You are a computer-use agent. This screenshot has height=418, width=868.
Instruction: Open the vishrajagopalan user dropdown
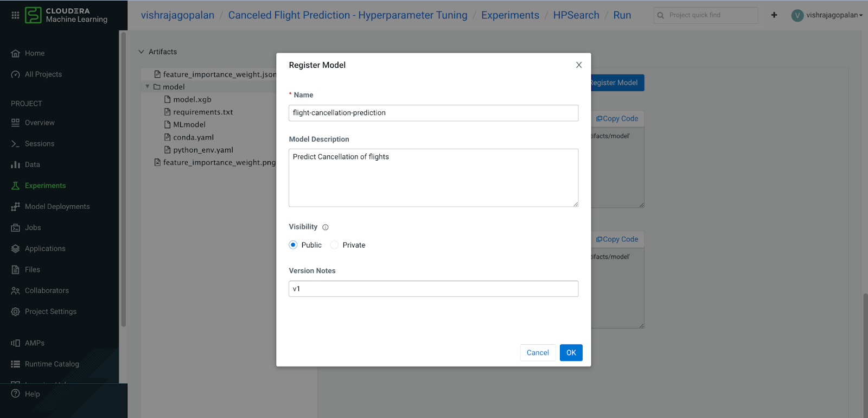pos(827,15)
